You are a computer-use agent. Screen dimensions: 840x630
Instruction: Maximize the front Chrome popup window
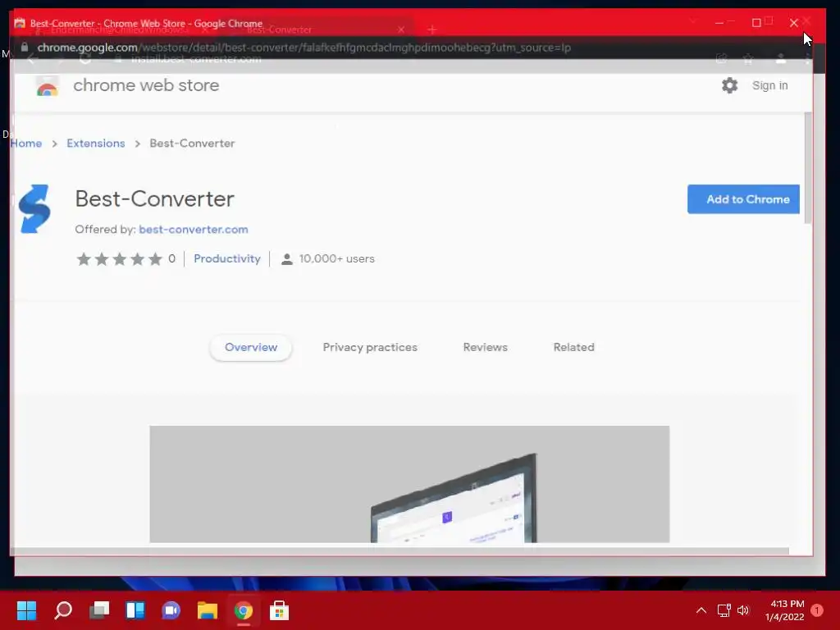756,22
